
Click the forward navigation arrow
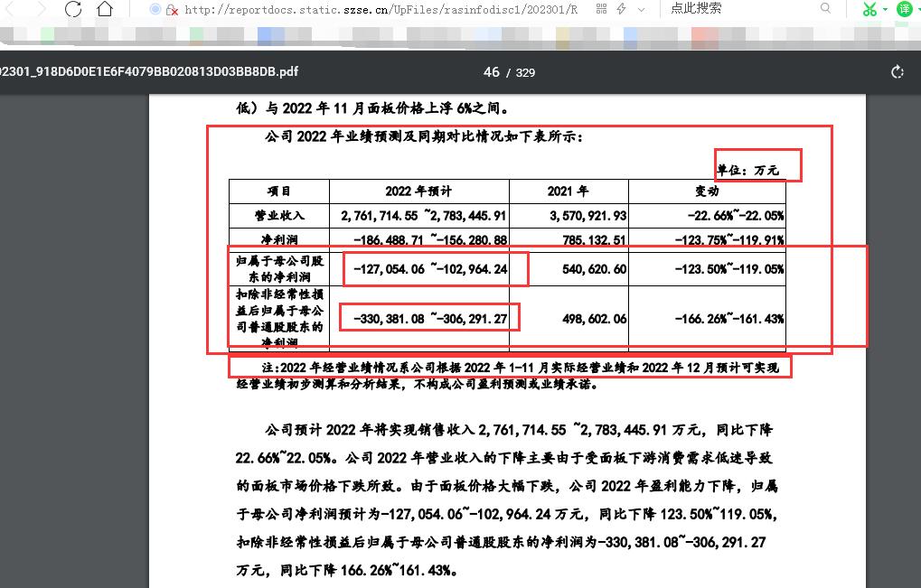click(x=41, y=10)
